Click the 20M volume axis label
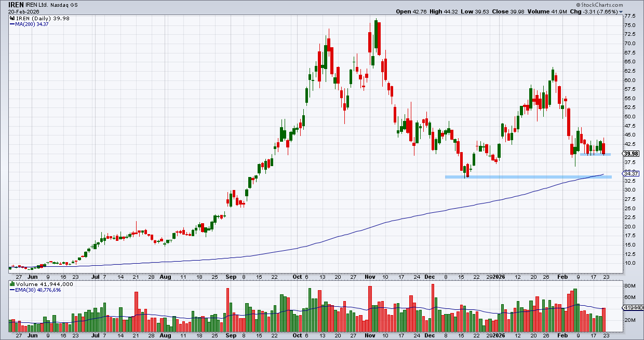Viewport: 644px width, 340px height. [630, 320]
